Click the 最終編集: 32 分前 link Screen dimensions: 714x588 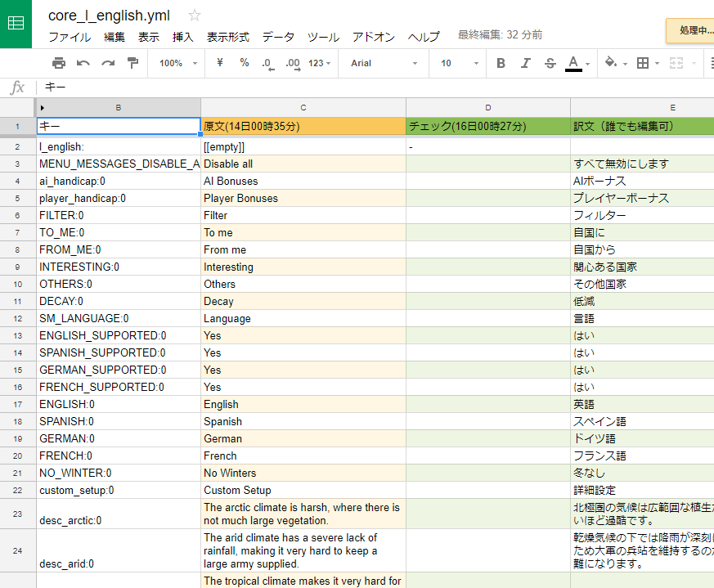click(x=500, y=35)
